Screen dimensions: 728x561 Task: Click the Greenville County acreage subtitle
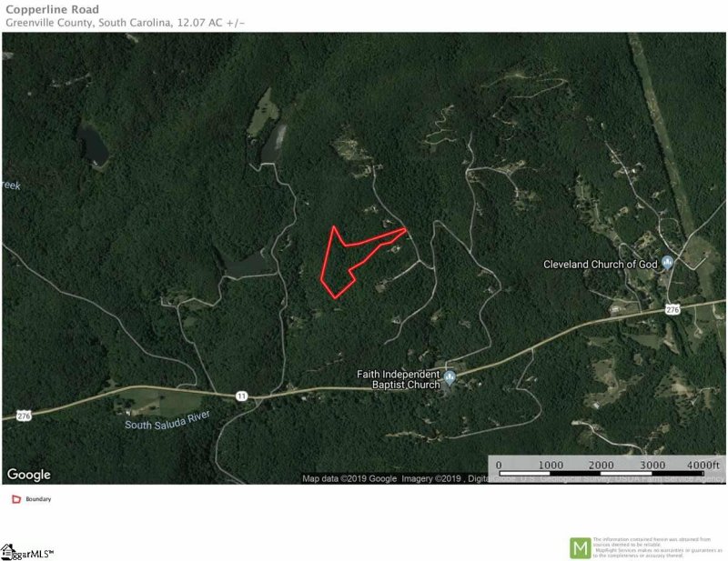tap(125, 23)
